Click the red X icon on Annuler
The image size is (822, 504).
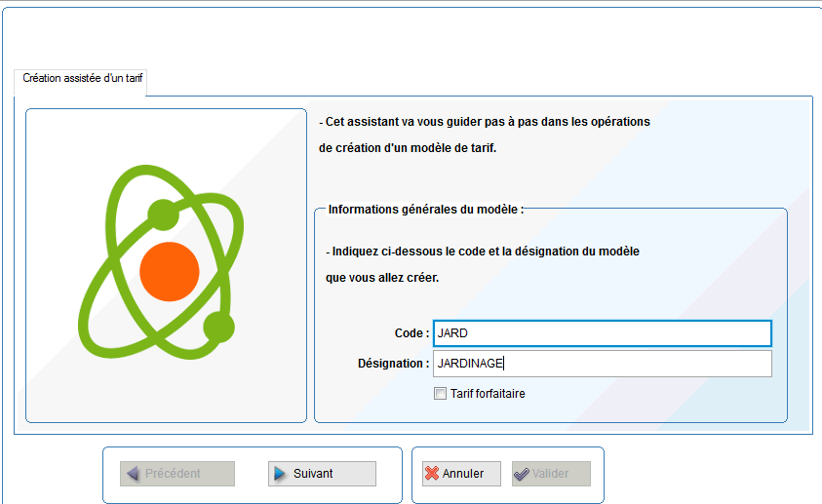coord(432,474)
